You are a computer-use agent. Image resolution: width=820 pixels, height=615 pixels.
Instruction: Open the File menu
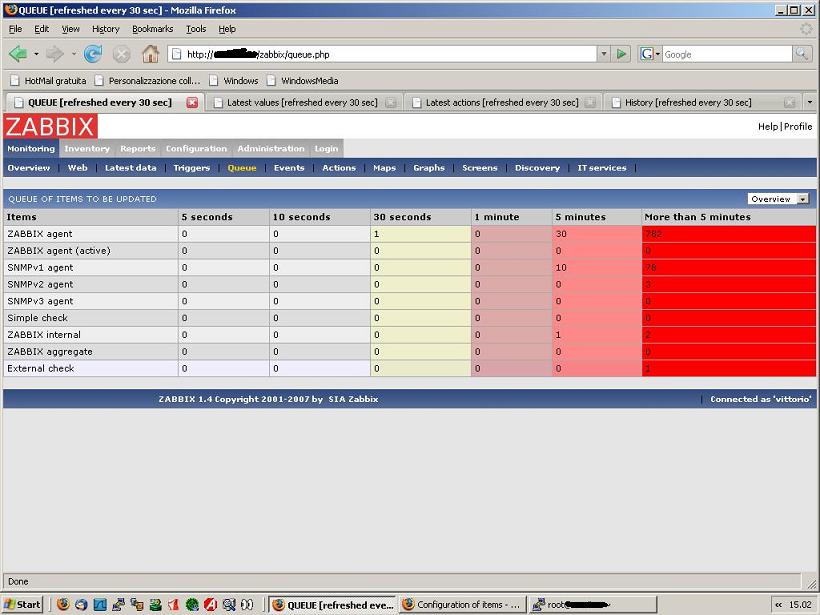[x=16, y=29]
